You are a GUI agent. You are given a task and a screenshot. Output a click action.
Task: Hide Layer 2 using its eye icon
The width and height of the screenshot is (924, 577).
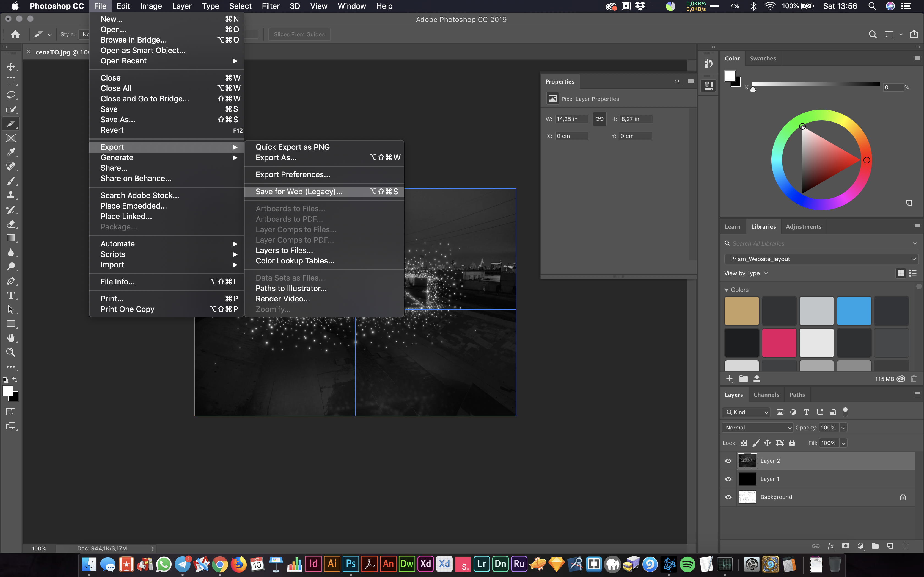728,461
